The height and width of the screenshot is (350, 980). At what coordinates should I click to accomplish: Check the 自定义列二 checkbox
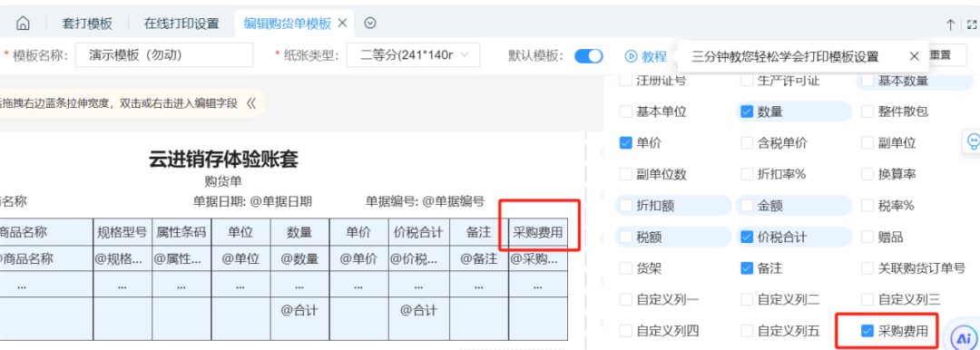click(747, 300)
